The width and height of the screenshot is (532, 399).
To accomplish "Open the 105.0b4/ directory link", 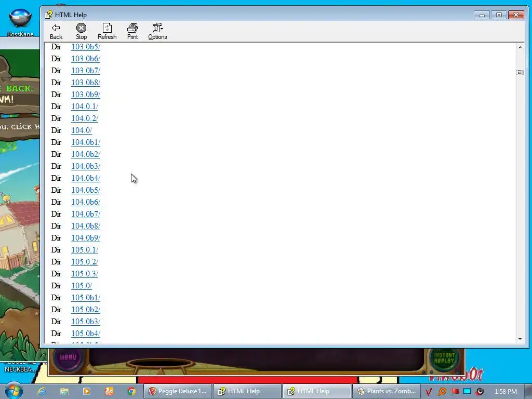I will [x=86, y=334].
